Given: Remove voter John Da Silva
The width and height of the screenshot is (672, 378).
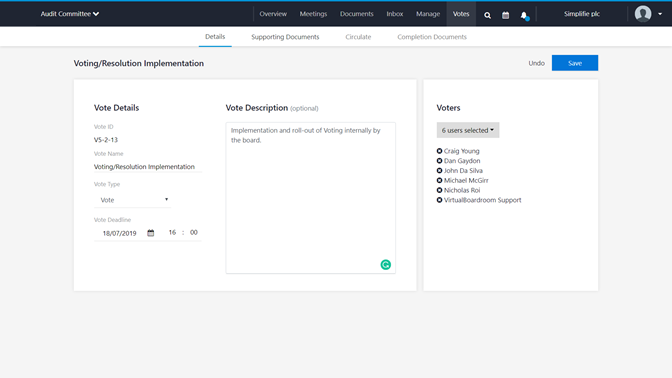Looking at the screenshot, I should [x=439, y=171].
